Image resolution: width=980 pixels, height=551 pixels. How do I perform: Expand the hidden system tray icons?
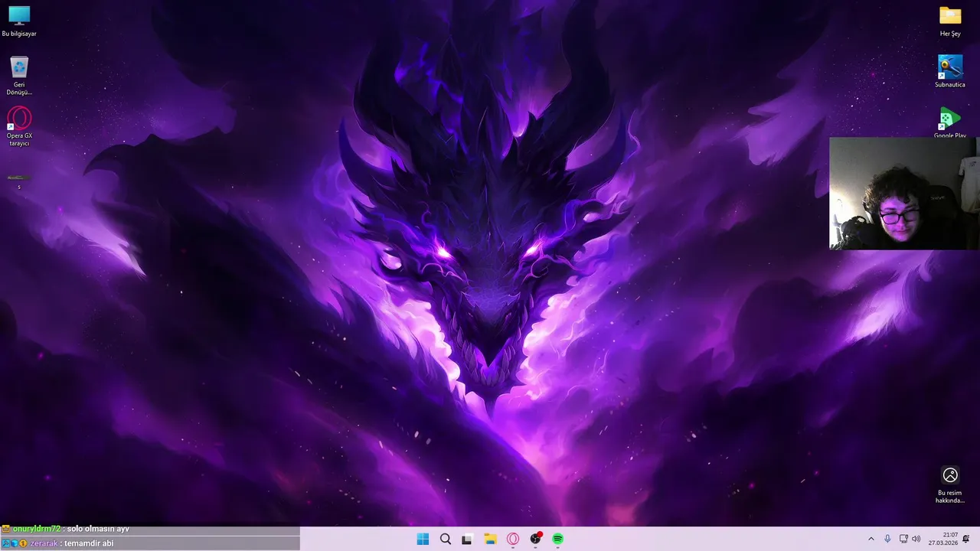click(x=871, y=539)
